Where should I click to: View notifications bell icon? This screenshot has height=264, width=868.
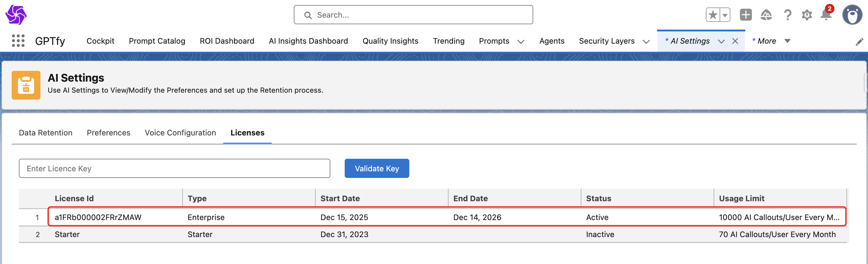[x=826, y=15]
